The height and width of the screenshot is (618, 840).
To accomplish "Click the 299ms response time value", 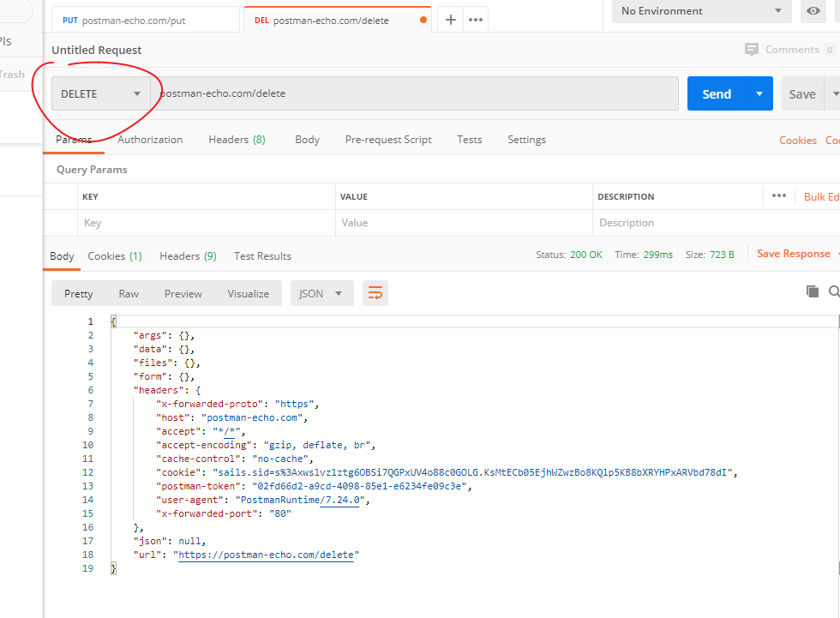I will (658, 255).
